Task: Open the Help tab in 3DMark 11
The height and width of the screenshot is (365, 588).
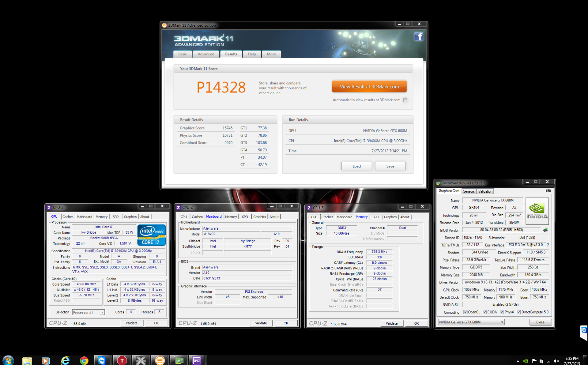Action: point(252,54)
